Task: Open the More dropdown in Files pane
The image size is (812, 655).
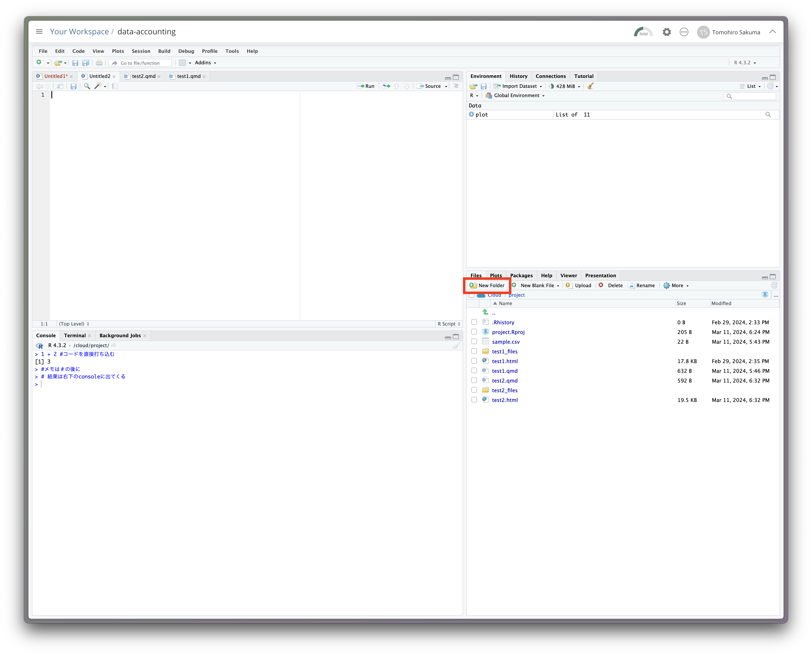Action: click(x=677, y=285)
